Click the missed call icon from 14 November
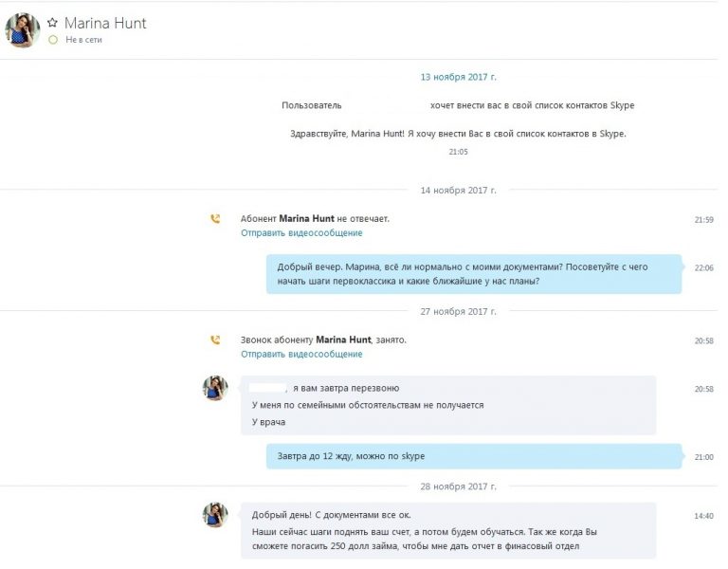 215,219
